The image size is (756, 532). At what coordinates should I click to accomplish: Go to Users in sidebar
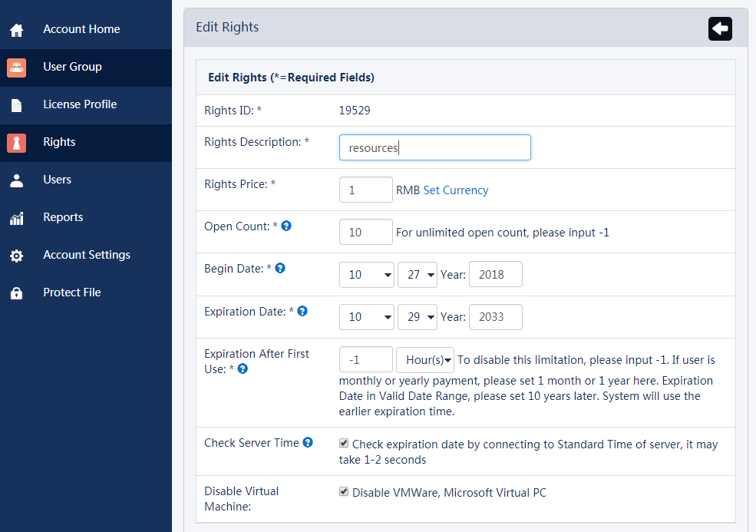tap(58, 180)
